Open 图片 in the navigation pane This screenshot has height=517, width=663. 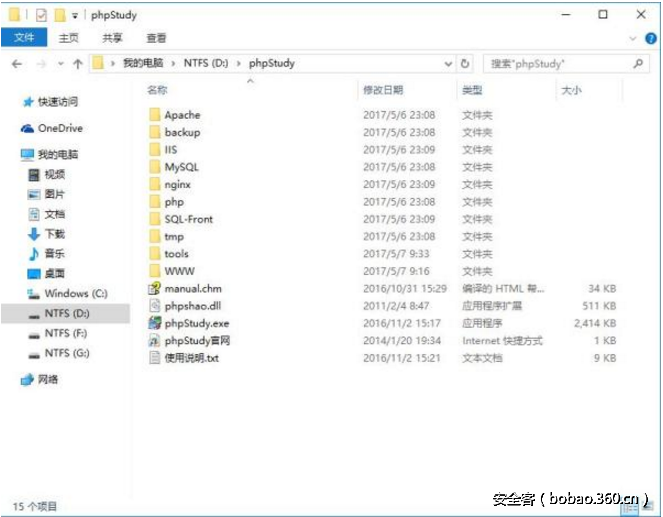click(47, 194)
